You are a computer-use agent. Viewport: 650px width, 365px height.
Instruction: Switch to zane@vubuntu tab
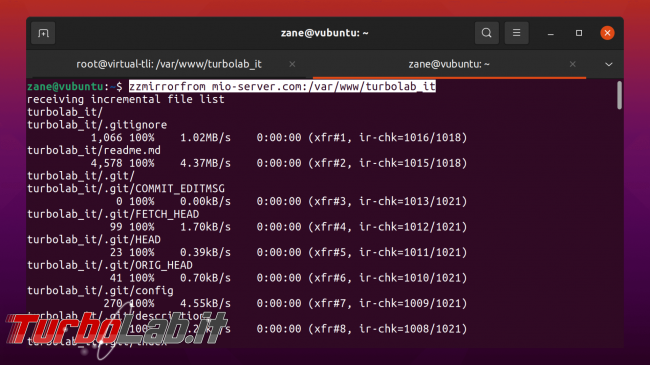click(449, 64)
